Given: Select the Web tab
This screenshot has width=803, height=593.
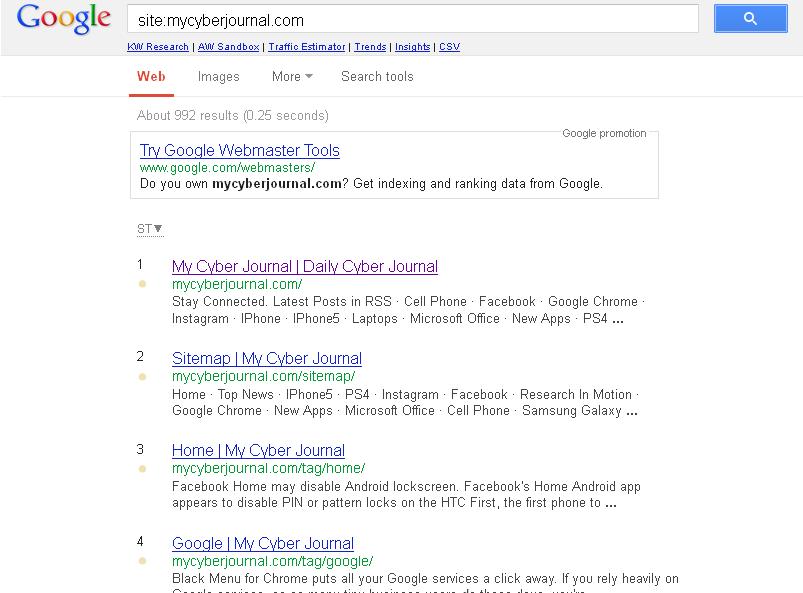Looking at the screenshot, I should click(151, 76).
